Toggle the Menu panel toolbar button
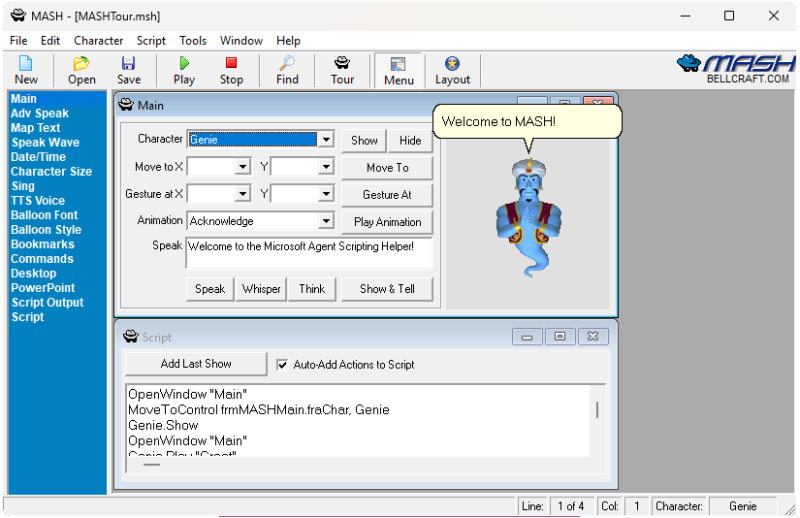 pos(398,70)
